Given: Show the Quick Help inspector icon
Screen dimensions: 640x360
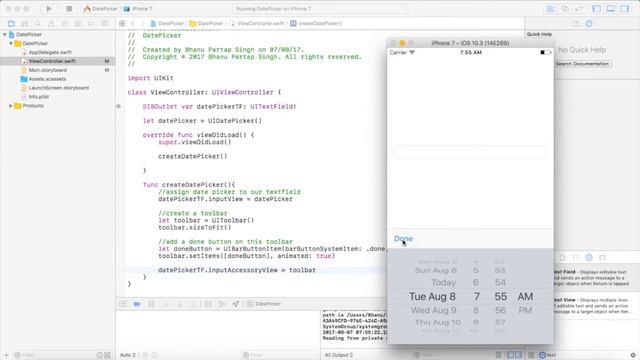Looking at the screenshot, I should click(x=589, y=24).
